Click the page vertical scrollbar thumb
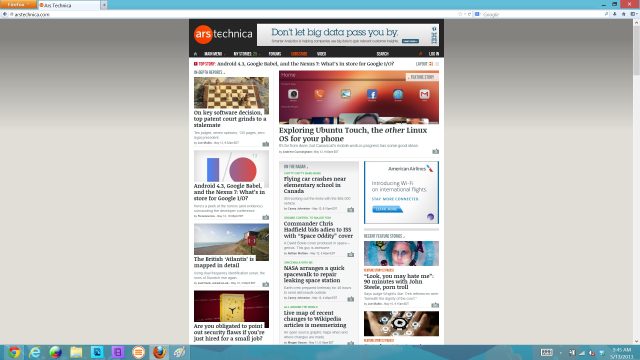The width and height of the screenshot is (640, 360). pyautogui.click(x=636, y=50)
